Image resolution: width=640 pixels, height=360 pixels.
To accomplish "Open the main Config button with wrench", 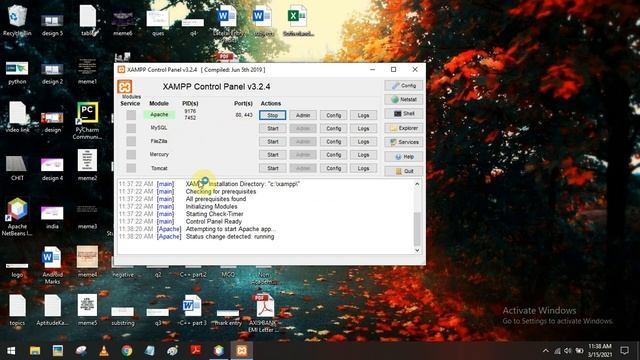I will [404, 85].
